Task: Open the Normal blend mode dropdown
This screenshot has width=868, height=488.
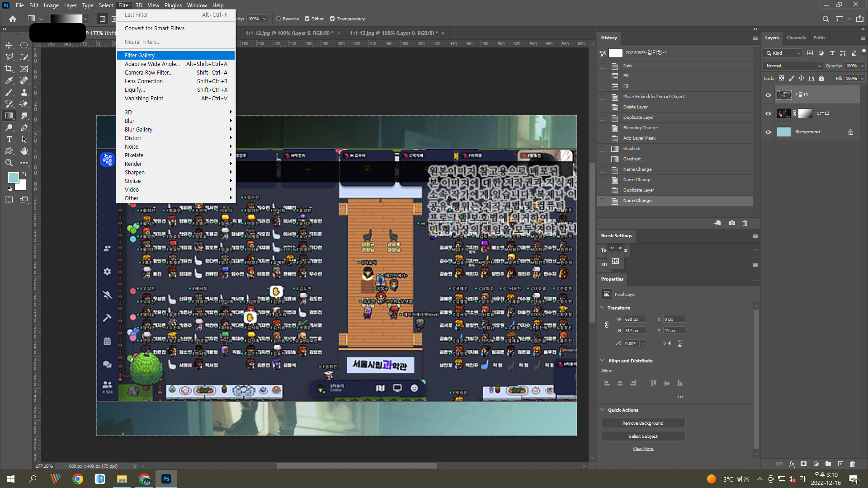Action: (x=793, y=66)
